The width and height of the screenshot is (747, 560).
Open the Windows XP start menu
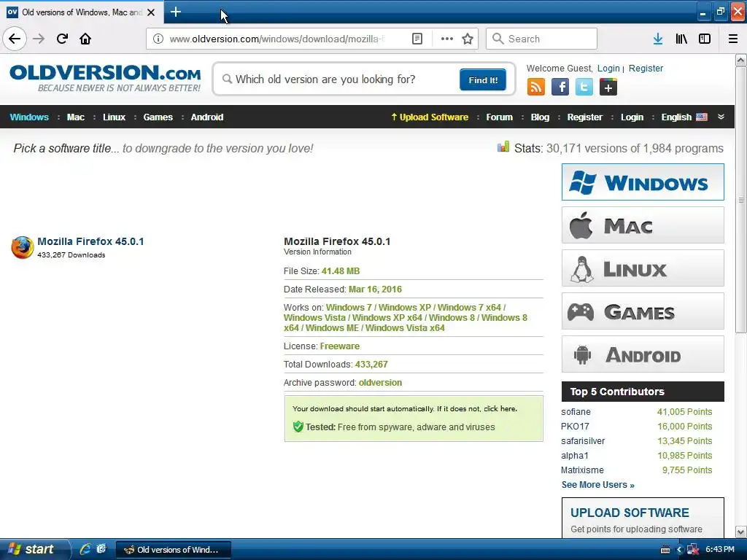point(34,549)
